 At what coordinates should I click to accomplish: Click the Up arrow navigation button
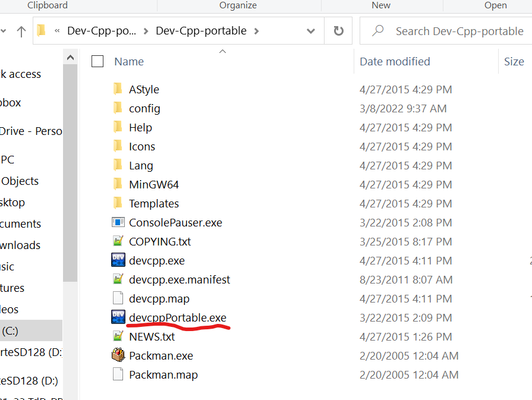coord(21,31)
